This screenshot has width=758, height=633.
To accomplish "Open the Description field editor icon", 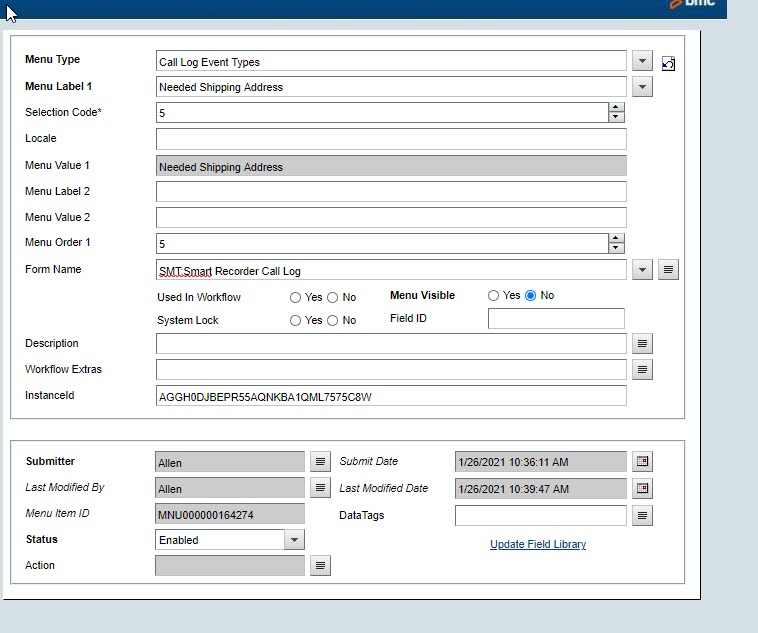I will [x=643, y=344].
